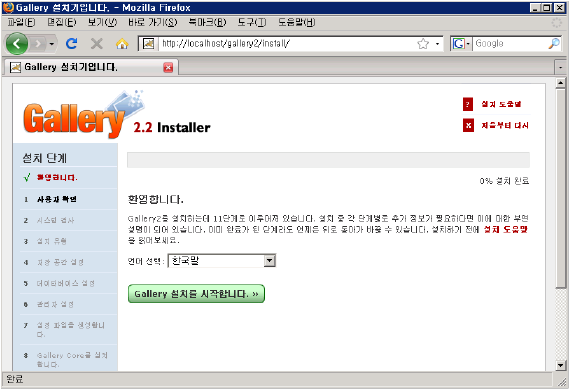Click the 완료 status bar text
Image resolution: width=569 pixels, height=389 pixels.
[15, 379]
